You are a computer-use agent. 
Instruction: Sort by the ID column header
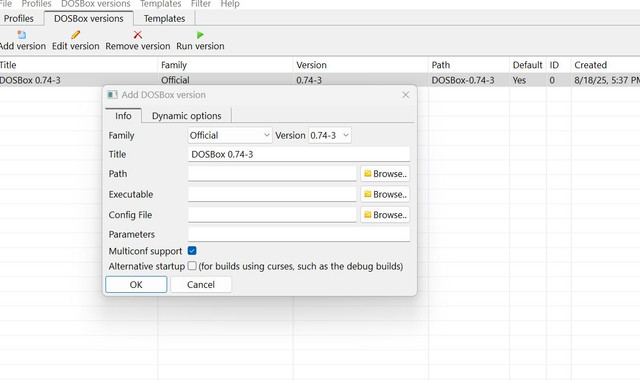coord(559,65)
